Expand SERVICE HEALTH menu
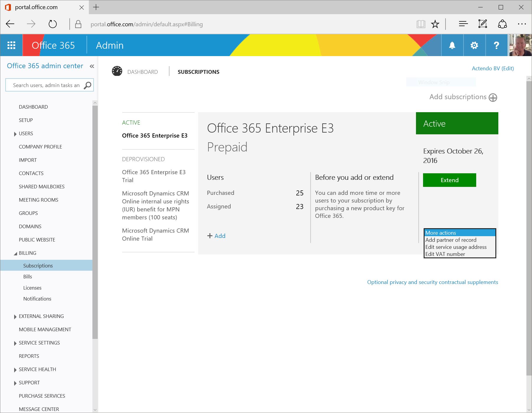Screen dimensions: 532x413 coord(15,370)
